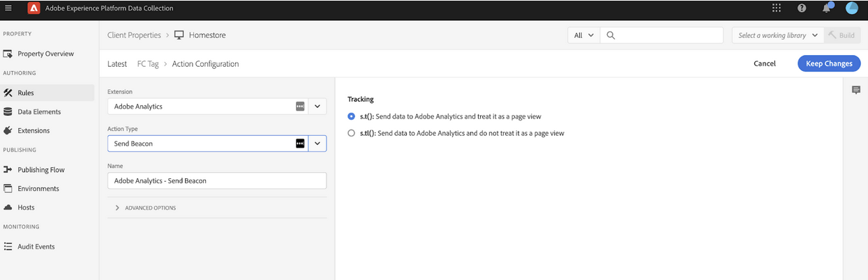Open the Extension dropdown arrow
The width and height of the screenshot is (868, 280).
(317, 107)
